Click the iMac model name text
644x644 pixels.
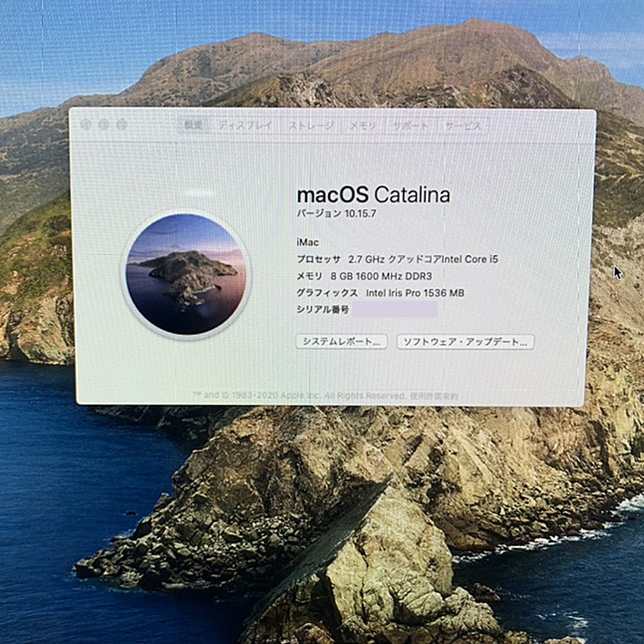308,242
